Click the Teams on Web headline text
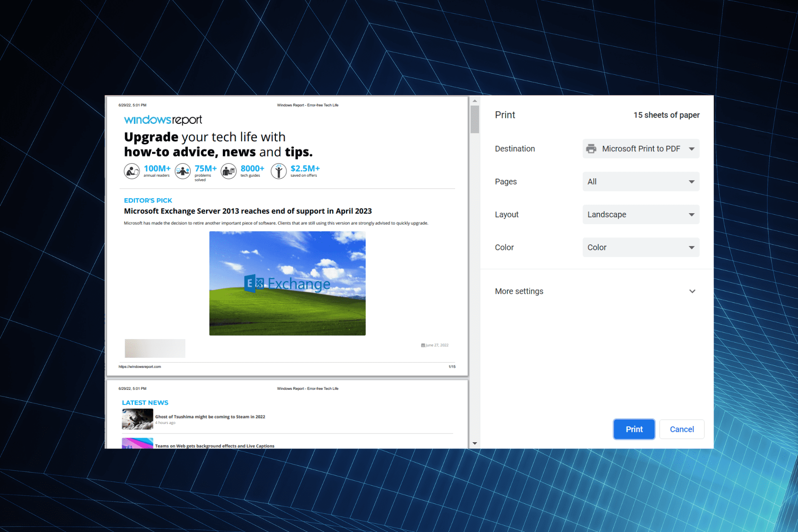This screenshot has height=532, width=798. pyautogui.click(x=214, y=446)
